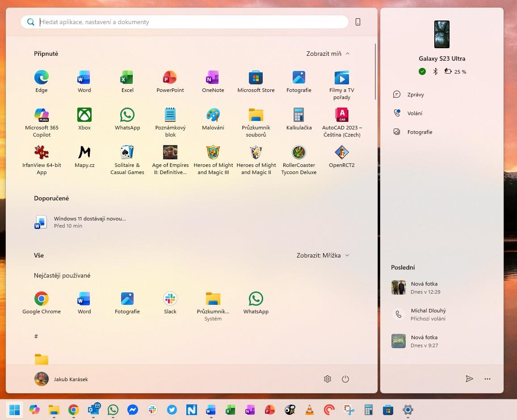Open the Nová fotka from 12:29 thumbnail
The width and height of the screenshot is (517, 420).
pyautogui.click(x=399, y=287)
